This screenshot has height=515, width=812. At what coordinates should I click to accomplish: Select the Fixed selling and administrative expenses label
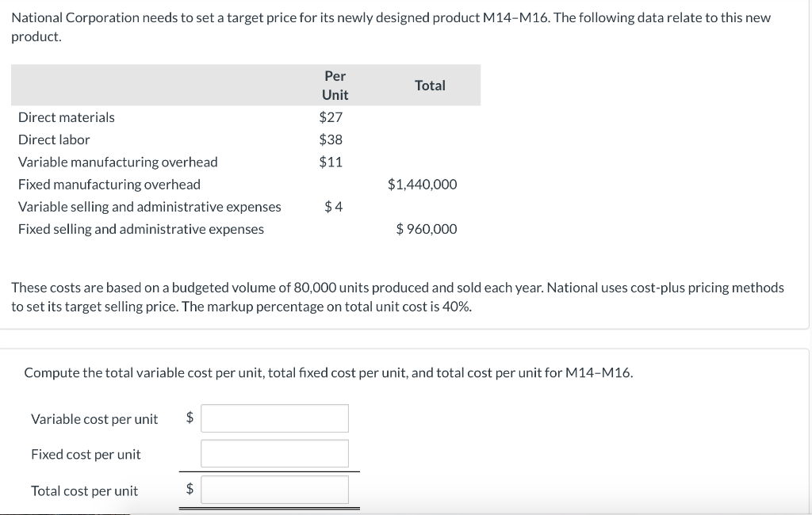(140, 229)
